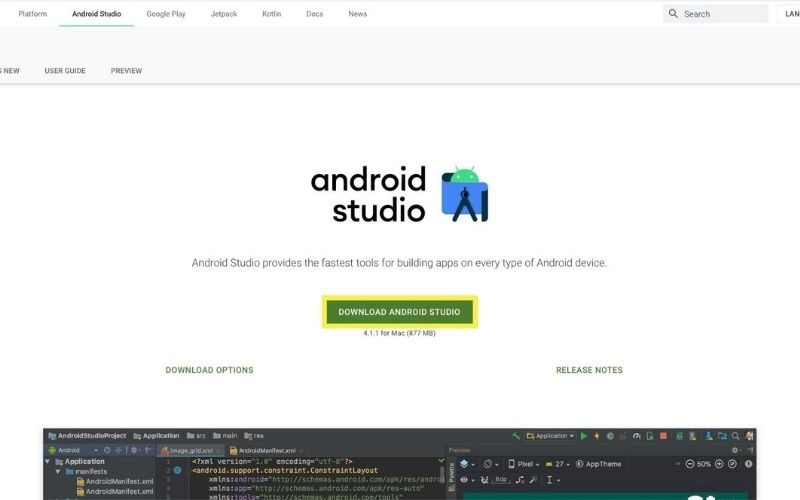Click the green Run play icon
Image resolution: width=800 pixels, height=500 pixels.
point(584,436)
